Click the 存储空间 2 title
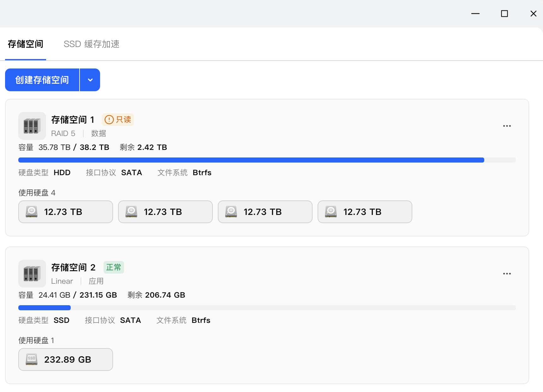Screen dimensions: 543x392 (x=73, y=268)
